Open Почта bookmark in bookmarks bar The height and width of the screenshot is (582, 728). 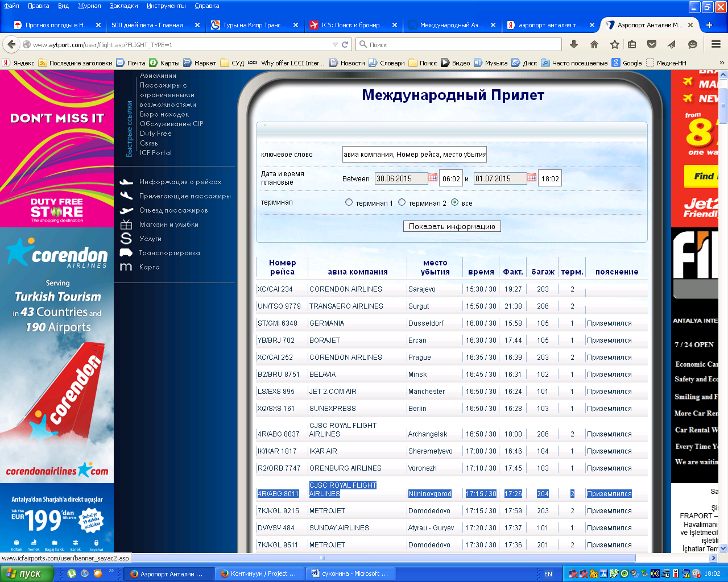pyautogui.click(x=131, y=63)
